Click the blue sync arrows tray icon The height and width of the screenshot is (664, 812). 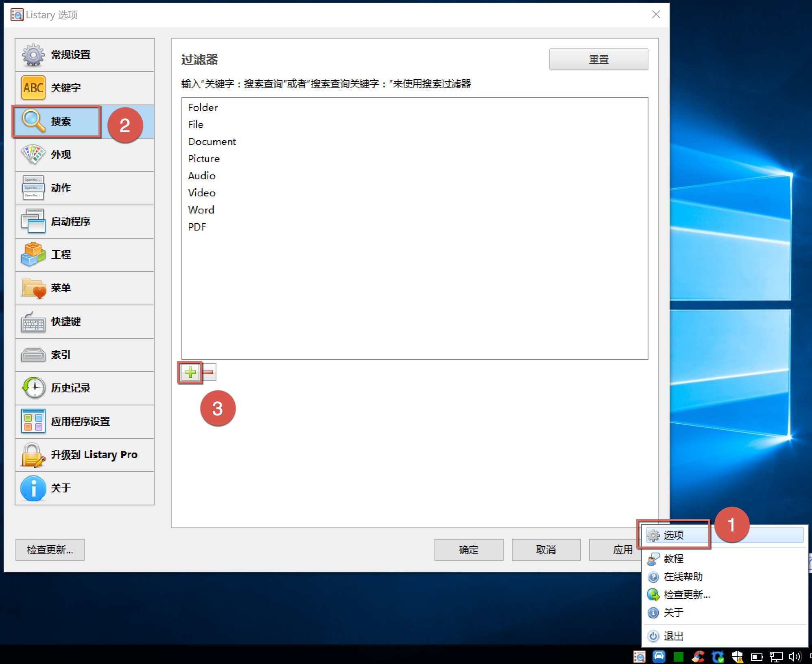pos(718,657)
